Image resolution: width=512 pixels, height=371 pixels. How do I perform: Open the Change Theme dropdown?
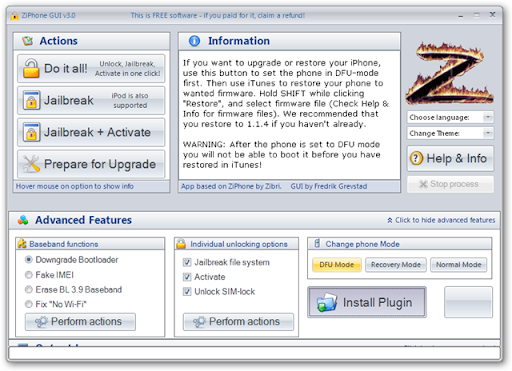pyautogui.click(x=450, y=133)
